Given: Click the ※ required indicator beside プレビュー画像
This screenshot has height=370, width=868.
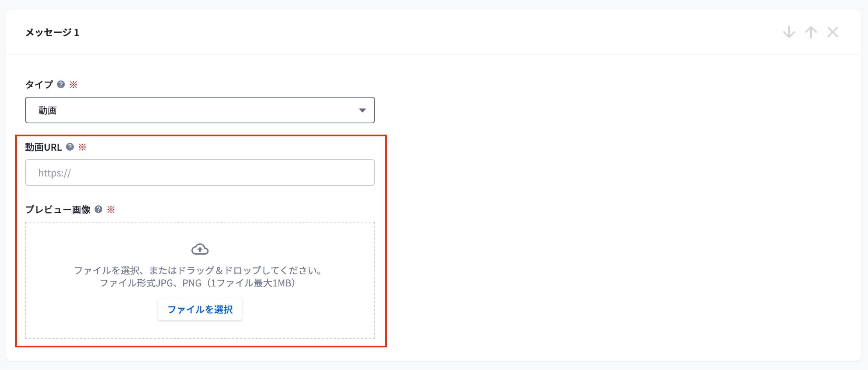Looking at the screenshot, I should point(111,210).
